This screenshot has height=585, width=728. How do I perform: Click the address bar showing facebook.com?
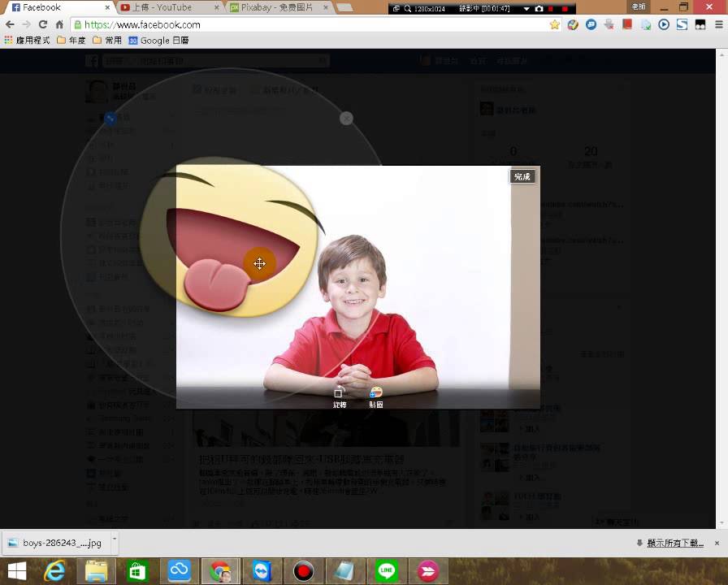pos(316,24)
